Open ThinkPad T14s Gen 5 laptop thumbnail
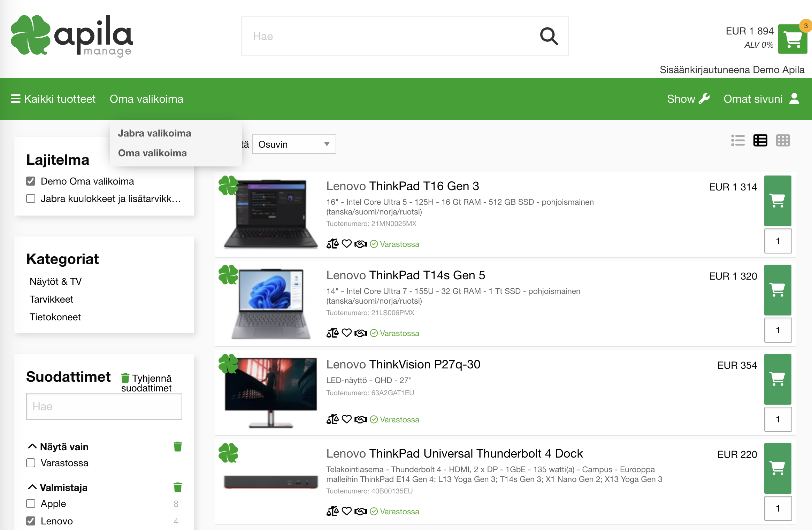This screenshot has width=812, height=530. (271, 303)
